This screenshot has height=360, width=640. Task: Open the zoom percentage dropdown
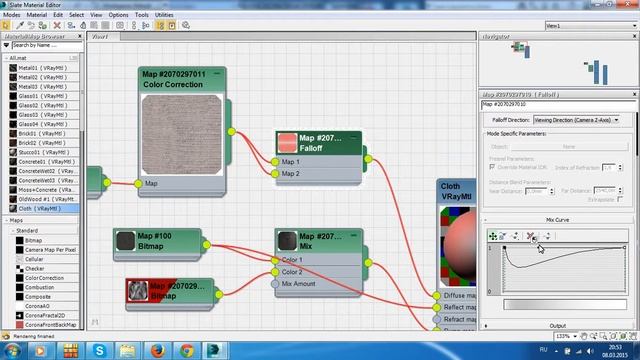click(575, 336)
